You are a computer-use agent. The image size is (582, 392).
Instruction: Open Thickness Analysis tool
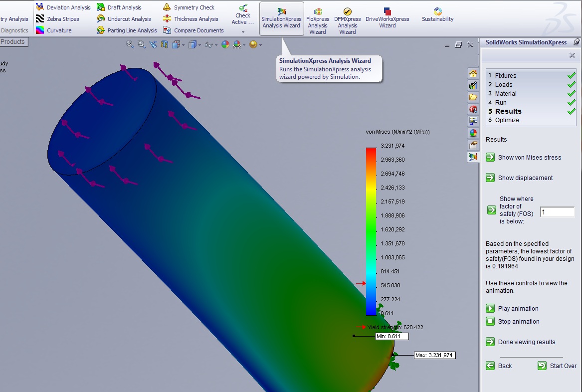191,19
